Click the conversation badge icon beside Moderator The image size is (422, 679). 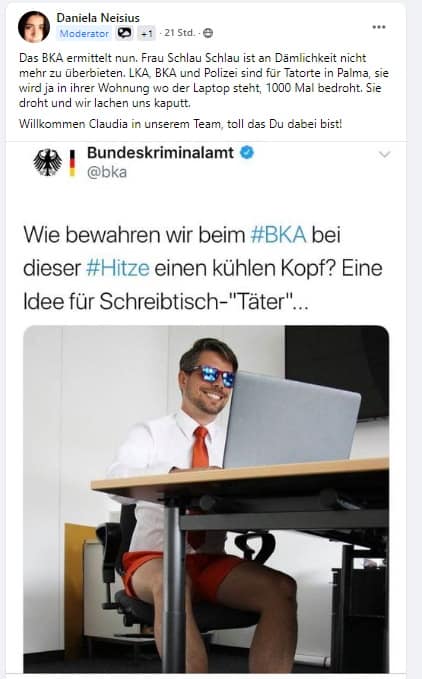click(x=125, y=33)
